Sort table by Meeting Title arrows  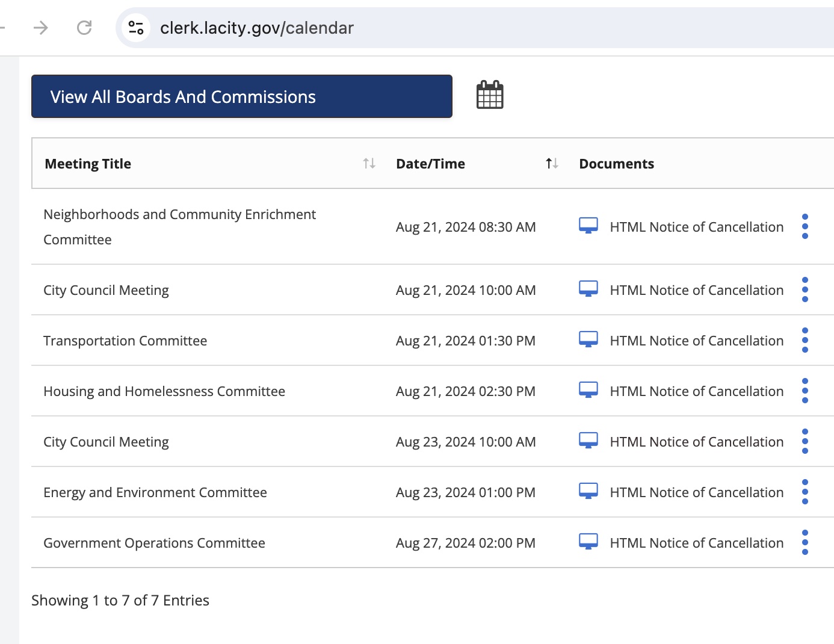(369, 164)
